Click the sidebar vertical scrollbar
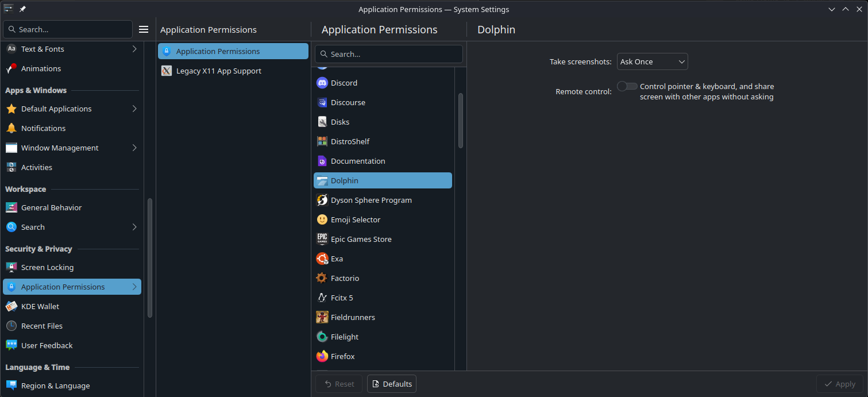 coord(150,258)
